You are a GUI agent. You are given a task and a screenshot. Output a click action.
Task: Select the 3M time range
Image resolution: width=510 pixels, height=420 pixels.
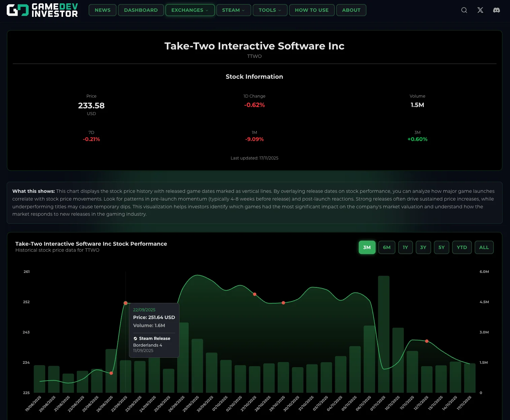[367, 247]
